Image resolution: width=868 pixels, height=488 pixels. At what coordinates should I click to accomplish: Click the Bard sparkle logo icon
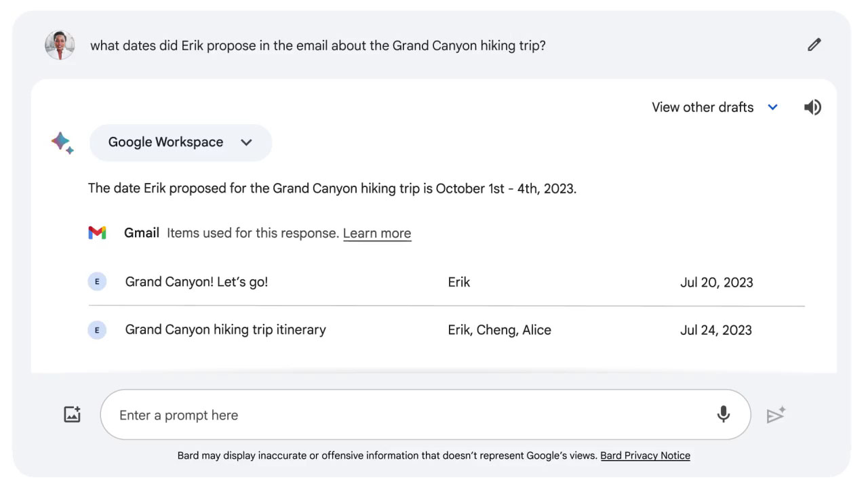pos(62,142)
